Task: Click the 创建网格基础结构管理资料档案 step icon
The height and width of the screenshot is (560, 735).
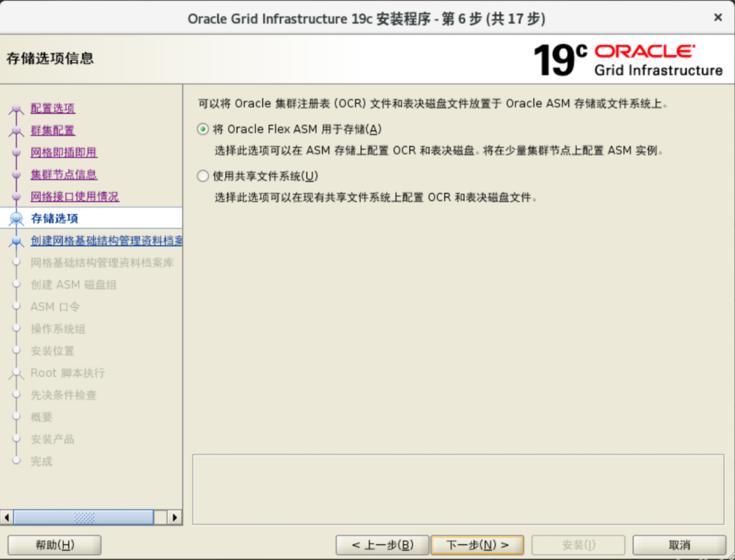Action: tap(16, 241)
